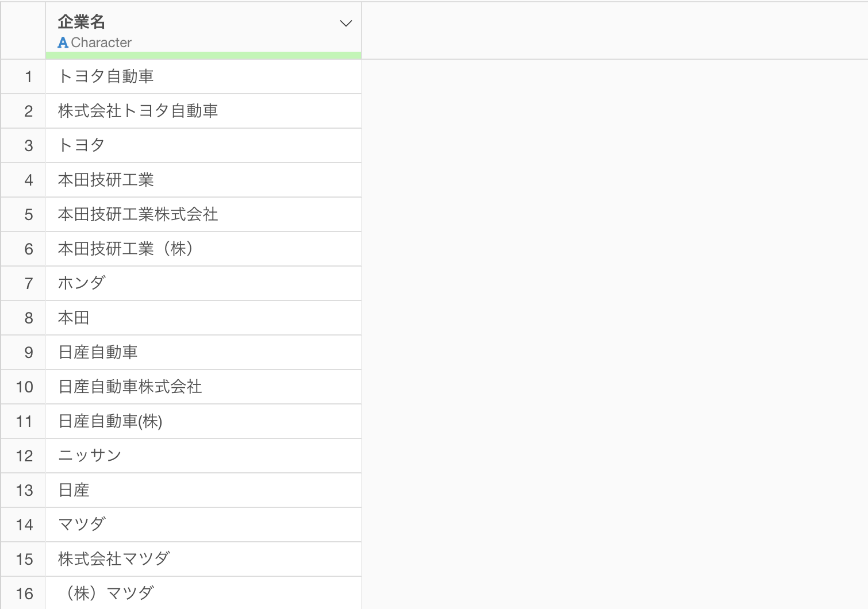Screen dimensions: 868x609
Task: Select the 企業名 column header
Action: 82,22
